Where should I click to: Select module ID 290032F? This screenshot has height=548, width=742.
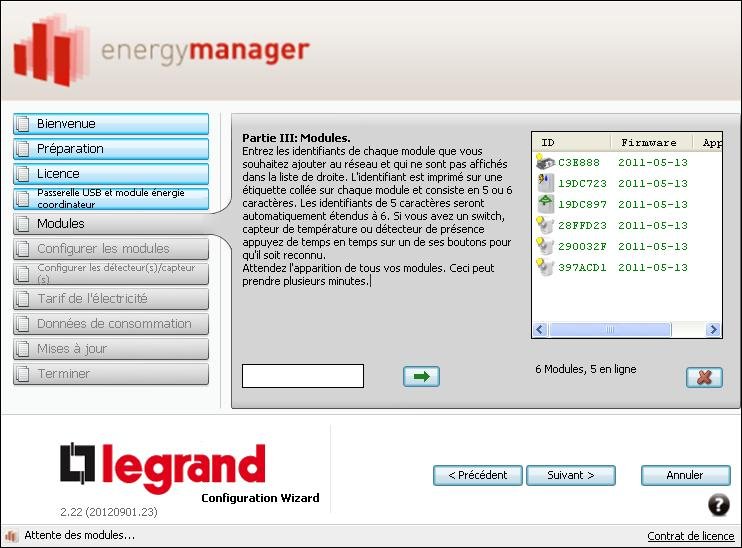pyautogui.click(x=582, y=246)
